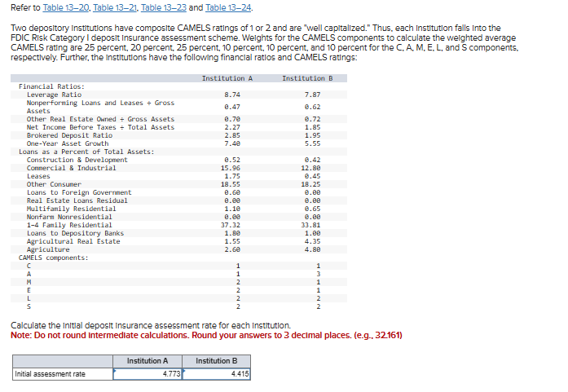Click Institution B asset growth value 5.55
Screen dimensions: 568x392
[312, 143]
